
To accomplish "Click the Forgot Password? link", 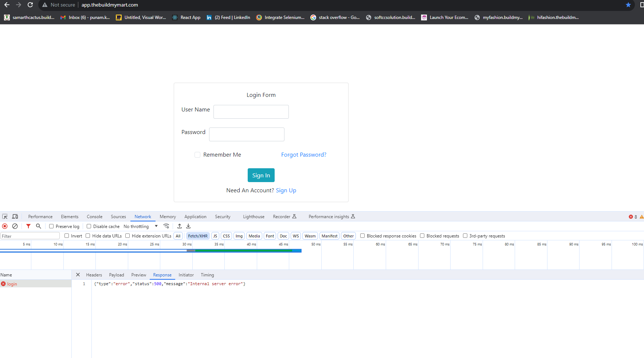I will click(304, 155).
